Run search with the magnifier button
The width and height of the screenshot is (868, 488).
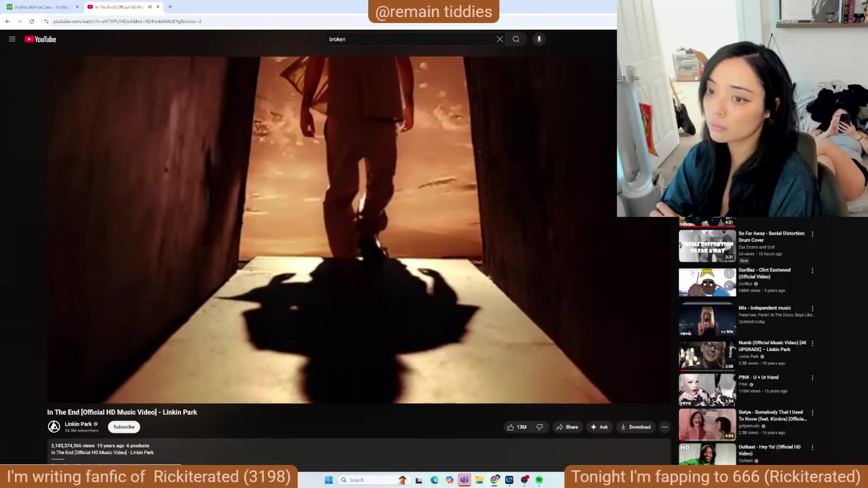(516, 39)
